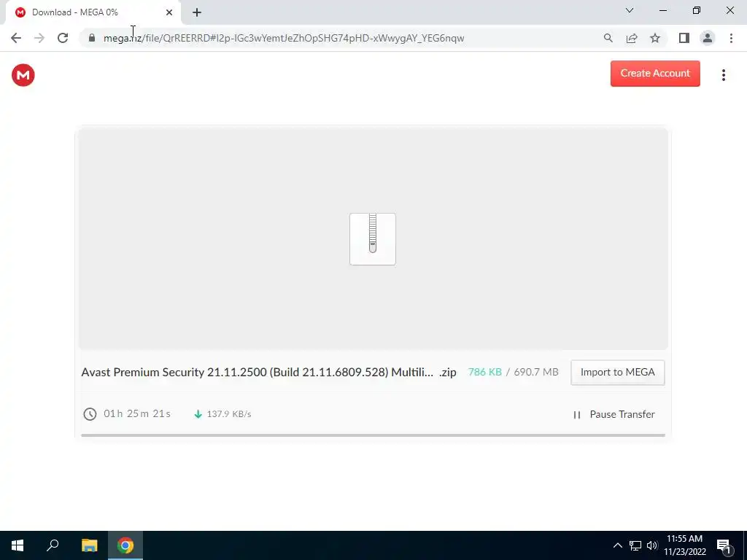Select the Download - MEGA 0% tab
The width and height of the screenshot is (747, 560).
[93, 12]
